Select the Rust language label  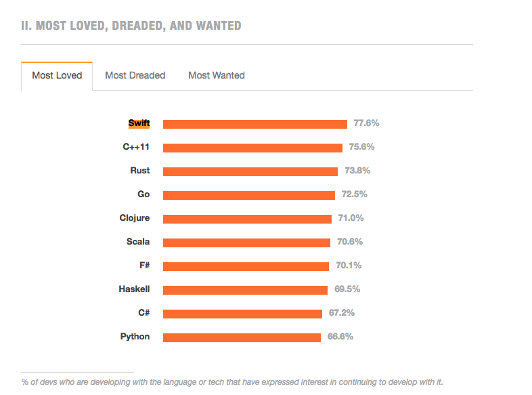pos(140,171)
